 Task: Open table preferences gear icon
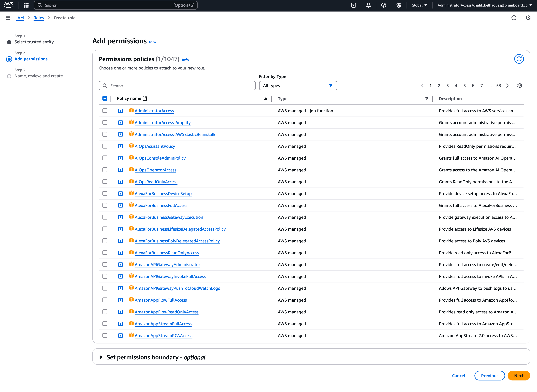(x=520, y=86)
